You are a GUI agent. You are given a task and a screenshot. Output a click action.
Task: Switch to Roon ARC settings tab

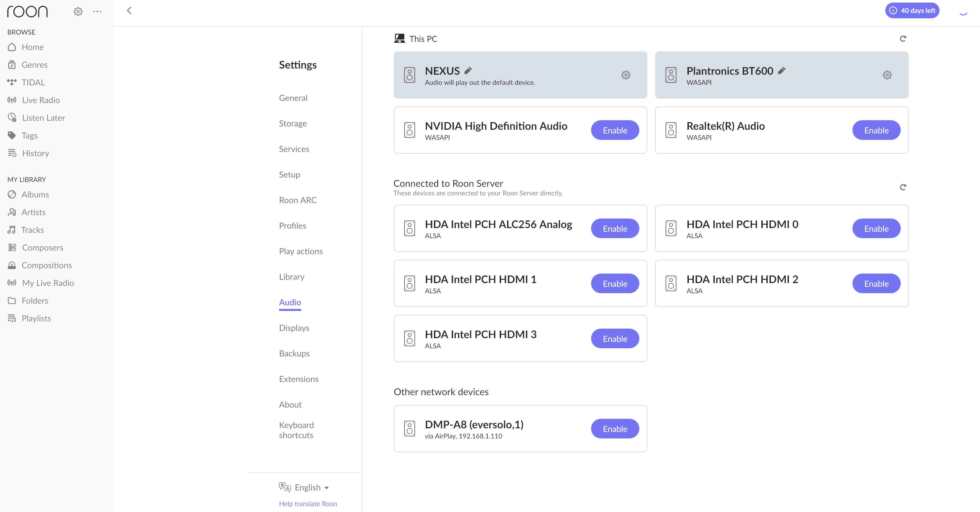pyautogui.click(x=298, y=200)
